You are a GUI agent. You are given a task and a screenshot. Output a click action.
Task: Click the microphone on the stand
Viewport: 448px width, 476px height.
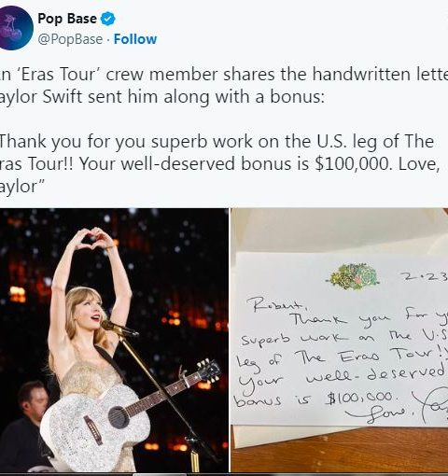(119, 329)
